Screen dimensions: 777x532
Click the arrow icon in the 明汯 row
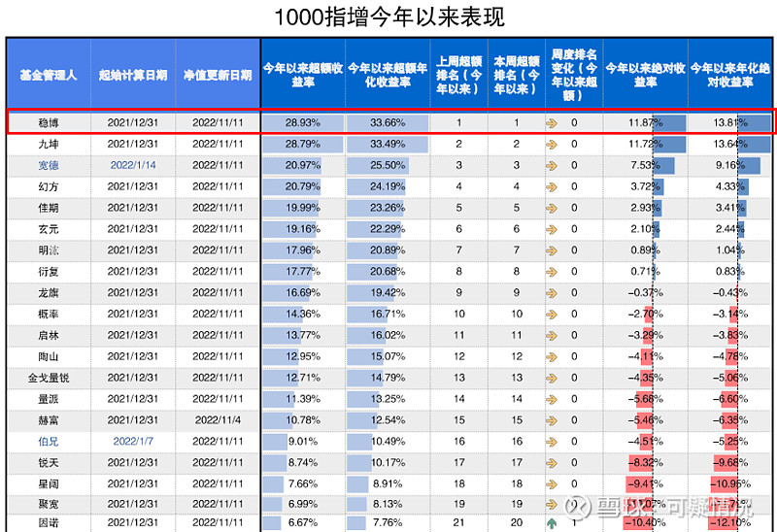click(x=552, y=250)
